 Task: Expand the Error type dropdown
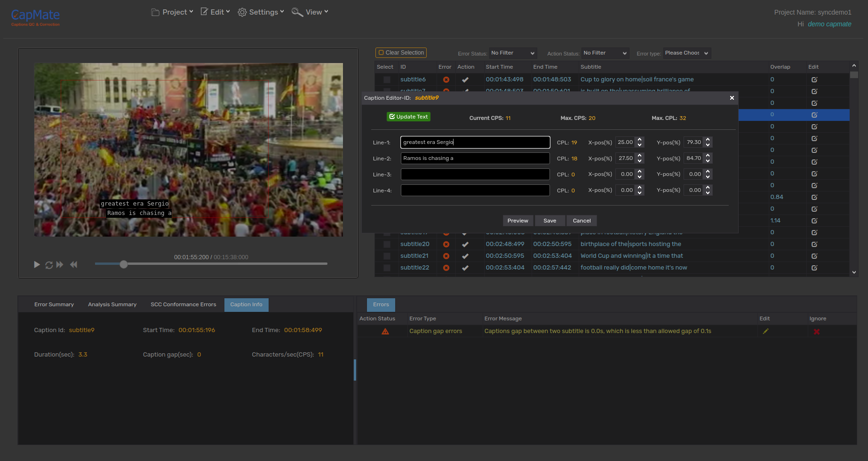click(686, 53)
